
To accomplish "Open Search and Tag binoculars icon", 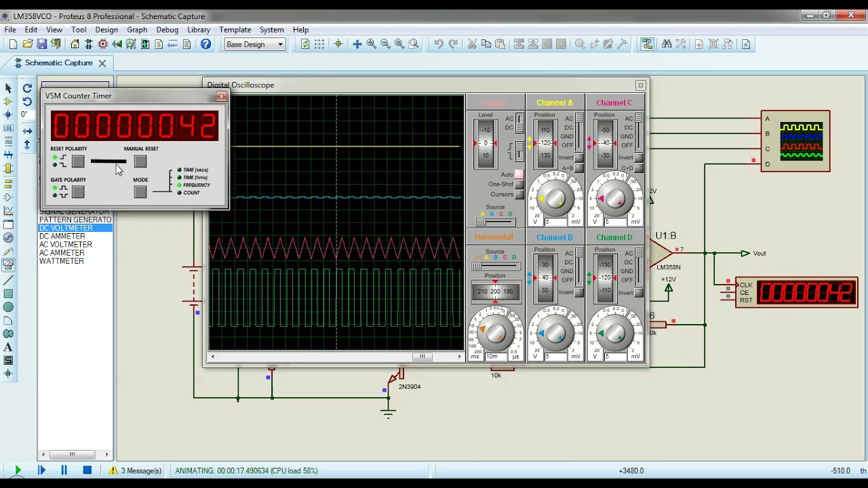I will [667, 44].
